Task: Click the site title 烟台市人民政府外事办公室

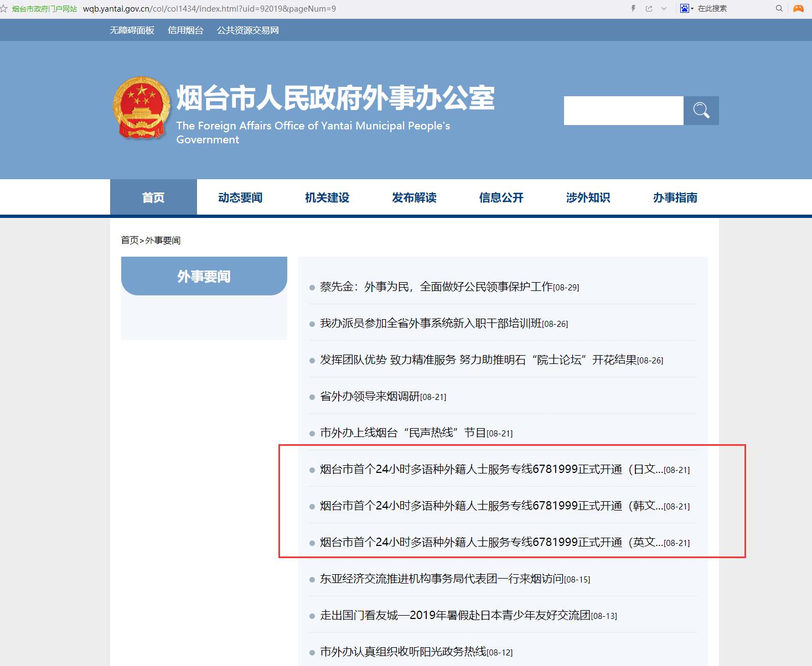Action: 335,98
